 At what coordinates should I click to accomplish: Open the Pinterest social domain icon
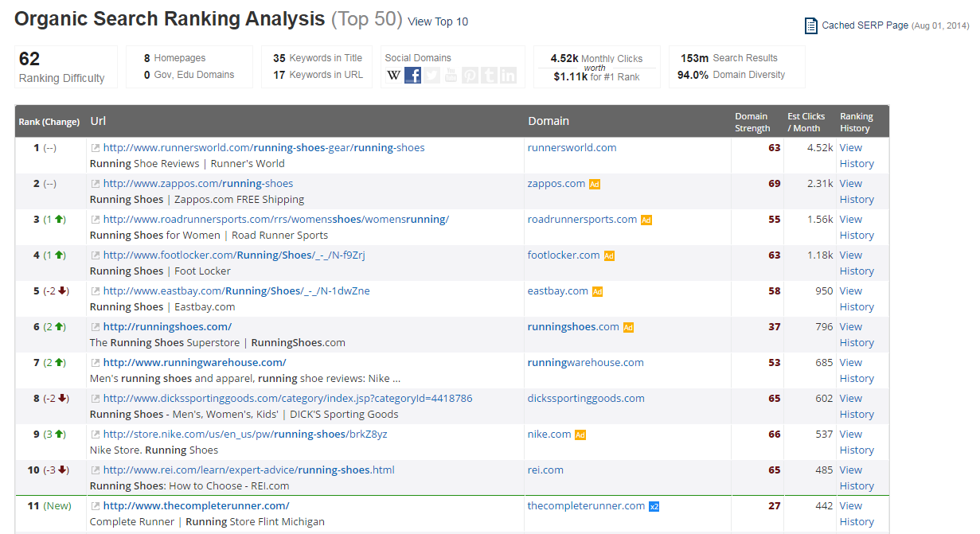(x=470, y=76)
